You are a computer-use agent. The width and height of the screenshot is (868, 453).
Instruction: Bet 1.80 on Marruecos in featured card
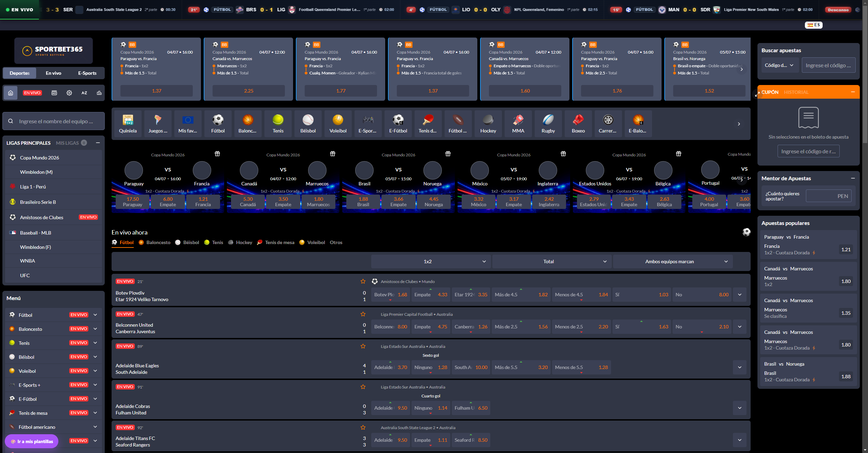click(318, 202)
